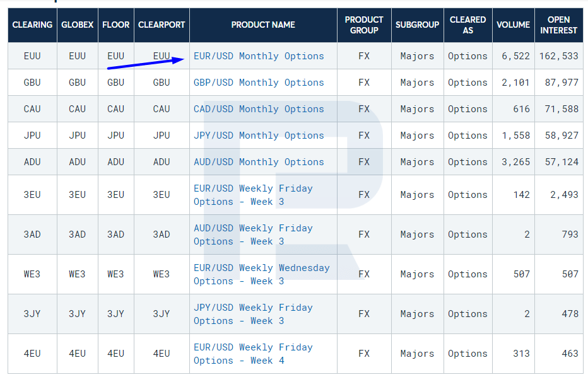
Task: Click the CLEARED AS column header
Action: click(468, 25)
